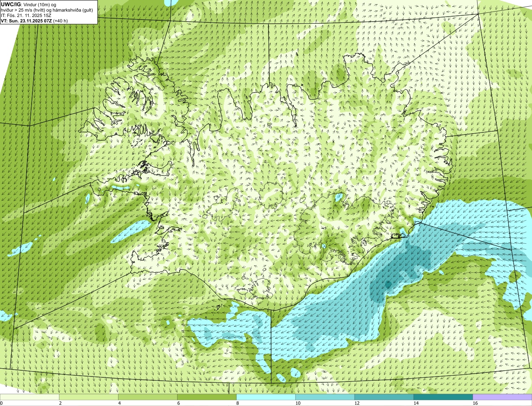Click the purple above-16 m/s color bar segment
This screenshot has width=532, height=406.
[x=502, y=397]
